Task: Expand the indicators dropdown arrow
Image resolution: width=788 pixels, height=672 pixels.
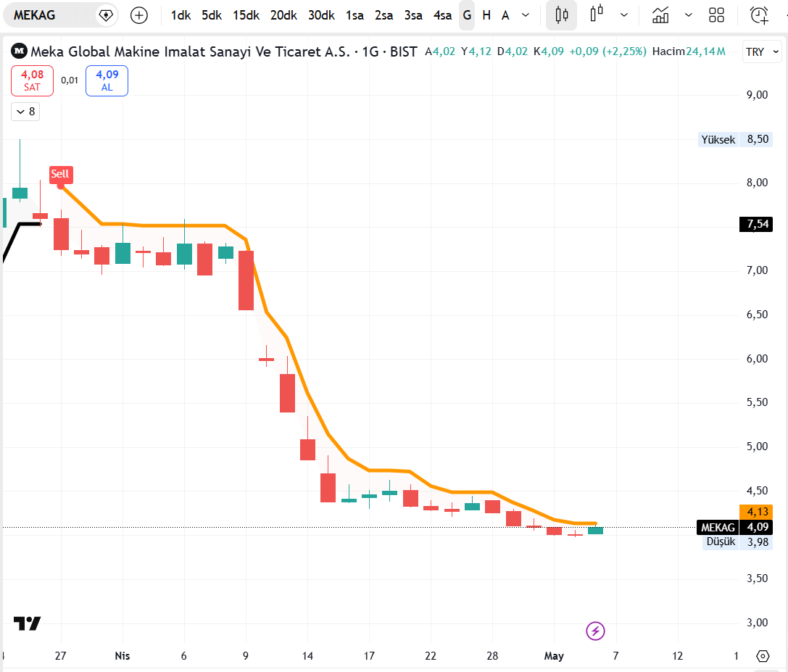Action: (x=689, y=15)
